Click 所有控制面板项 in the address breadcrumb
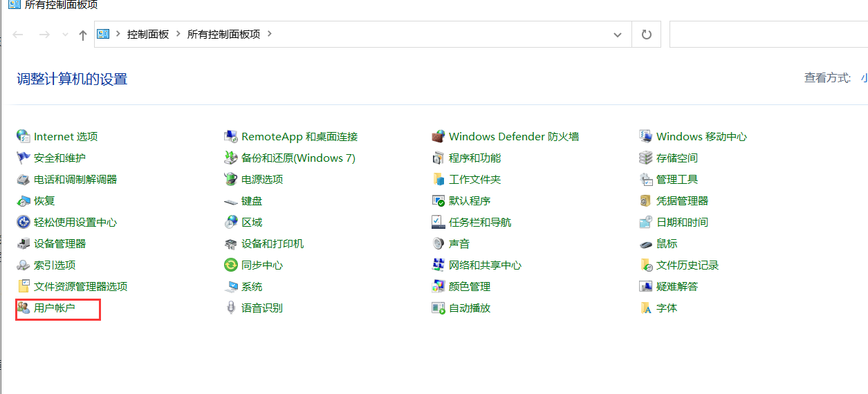The height and width of the screenshot is (394, 868). click(x=223, y=34)
